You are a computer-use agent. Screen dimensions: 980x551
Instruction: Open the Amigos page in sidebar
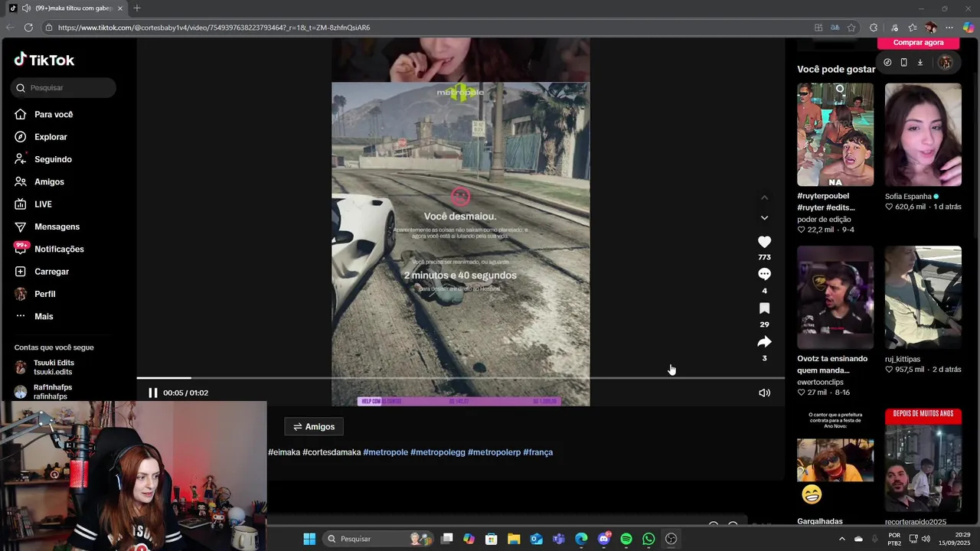[x=39, y=182]
